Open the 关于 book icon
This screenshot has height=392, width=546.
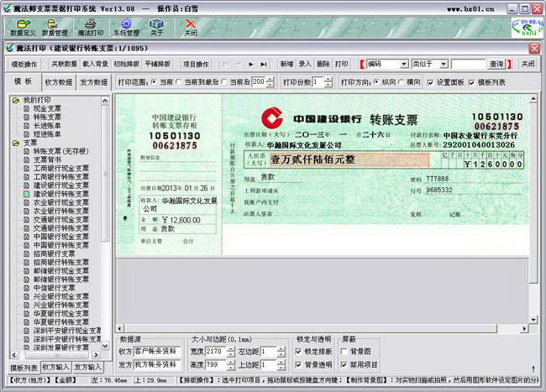coord(156,28)
